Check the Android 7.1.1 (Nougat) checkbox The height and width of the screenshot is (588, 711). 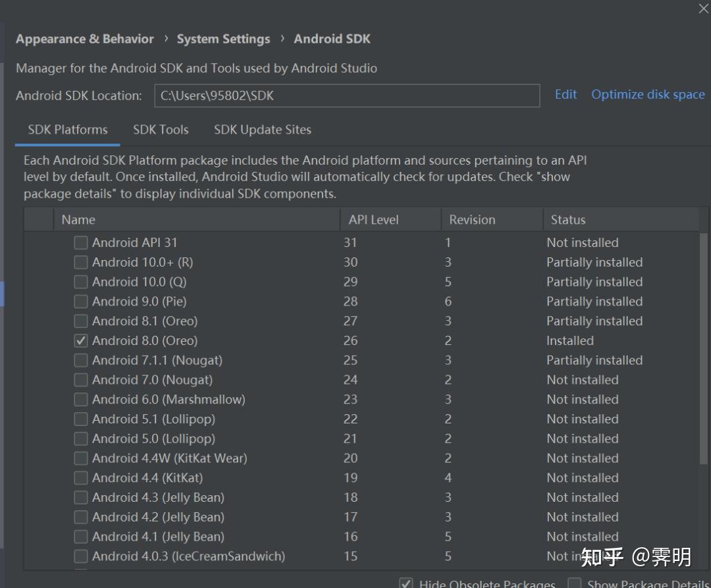coord(81,360)
